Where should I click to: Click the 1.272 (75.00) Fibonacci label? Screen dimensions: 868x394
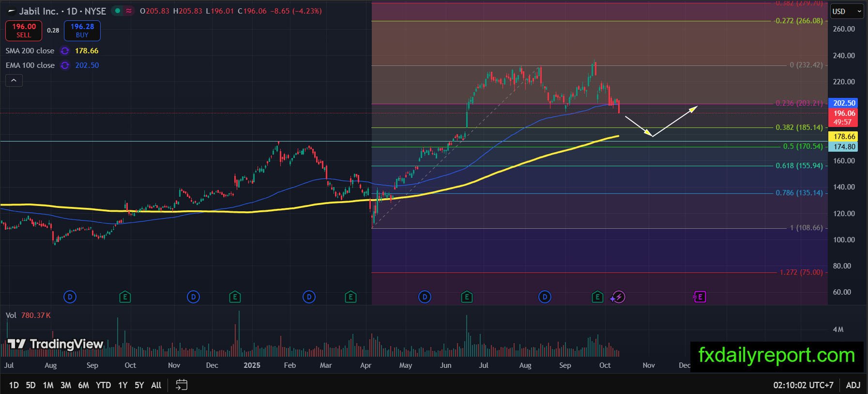[801, 272]
